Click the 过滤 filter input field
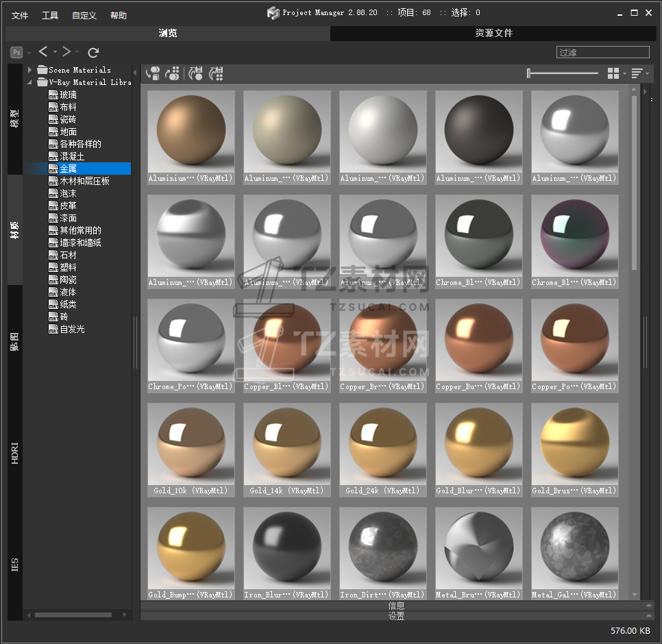 click(x=603, y=52)
